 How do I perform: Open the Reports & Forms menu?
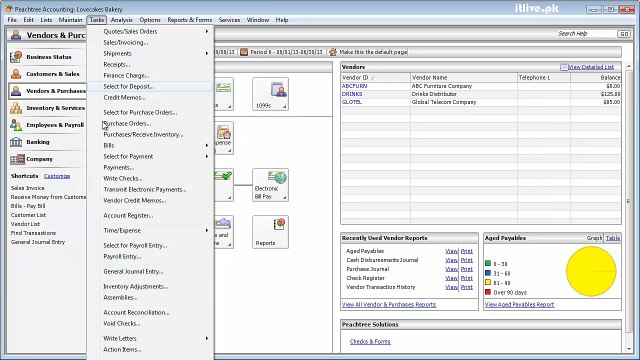189,20
